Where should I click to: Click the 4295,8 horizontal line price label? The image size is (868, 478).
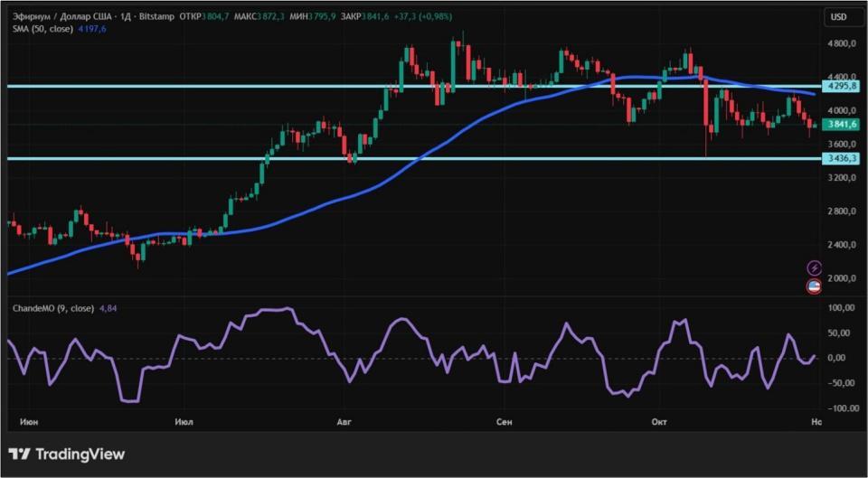tap(840, 87)
